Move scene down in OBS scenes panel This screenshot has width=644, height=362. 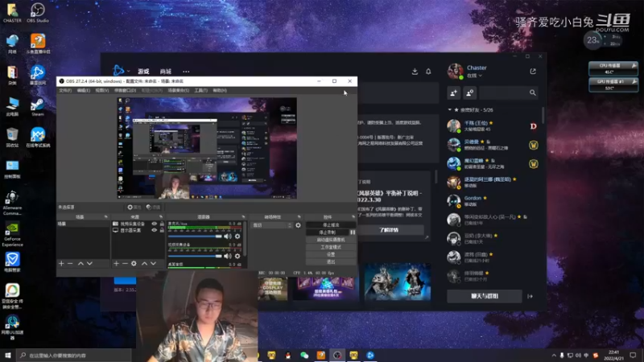(x=89, y=264)
